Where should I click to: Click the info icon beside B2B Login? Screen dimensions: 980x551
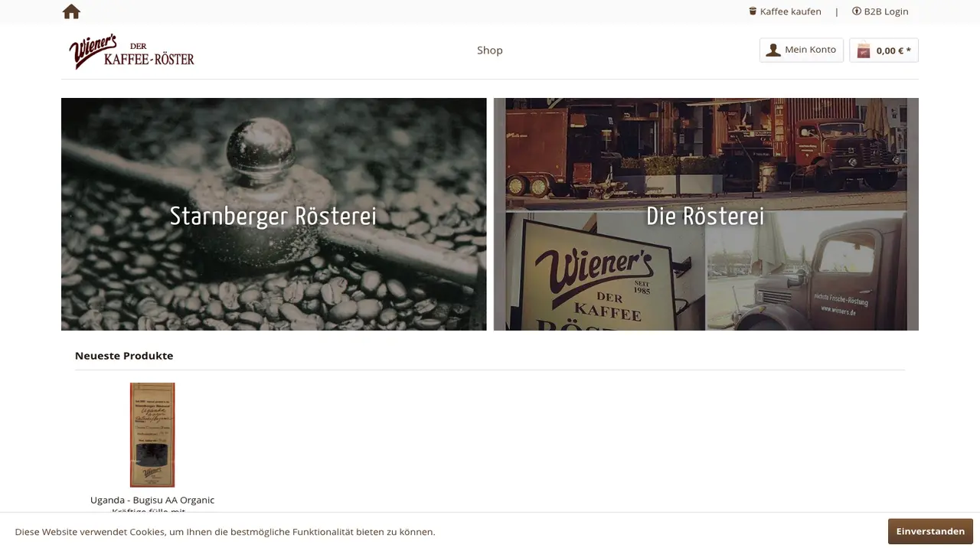coord(857,11)
